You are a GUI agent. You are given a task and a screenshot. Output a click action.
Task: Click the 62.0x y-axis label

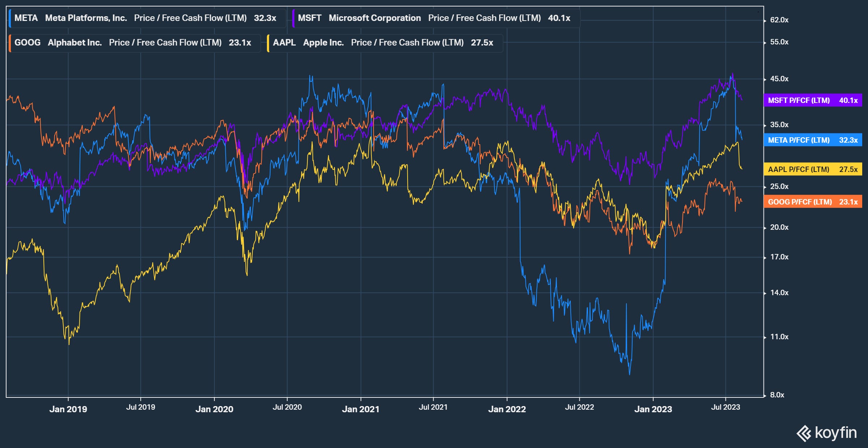779,20
